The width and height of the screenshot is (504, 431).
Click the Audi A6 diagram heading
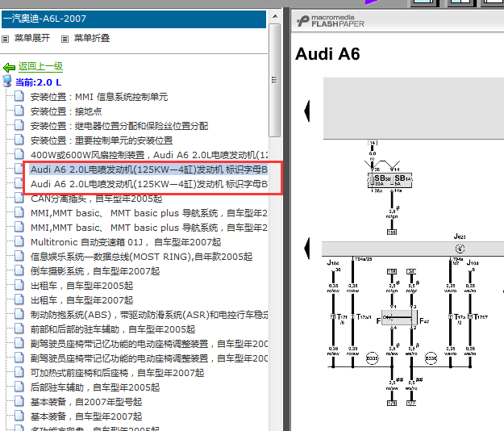click(327, 54)
